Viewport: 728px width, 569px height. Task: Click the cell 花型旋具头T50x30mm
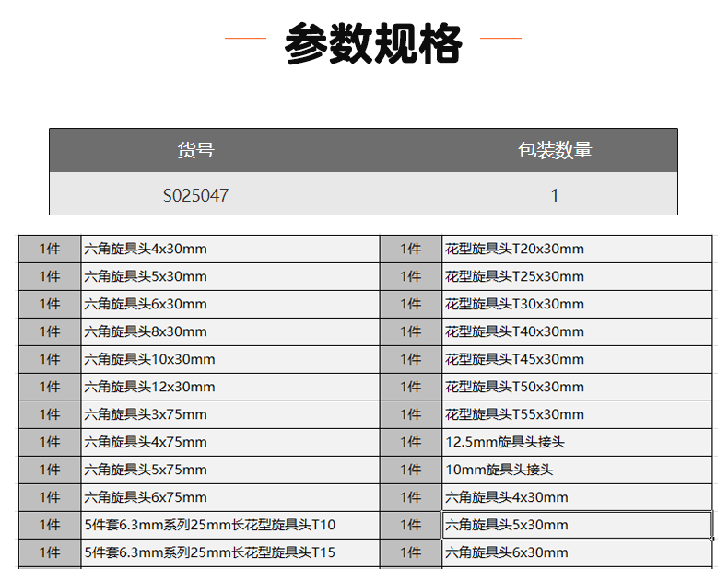coord(577,388)
